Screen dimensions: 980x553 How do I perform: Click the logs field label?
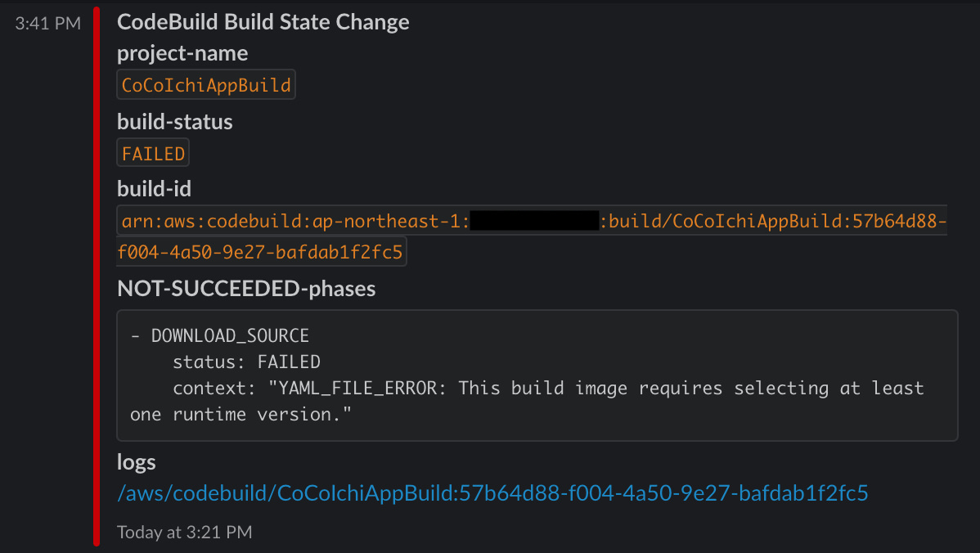coord(136,461)
